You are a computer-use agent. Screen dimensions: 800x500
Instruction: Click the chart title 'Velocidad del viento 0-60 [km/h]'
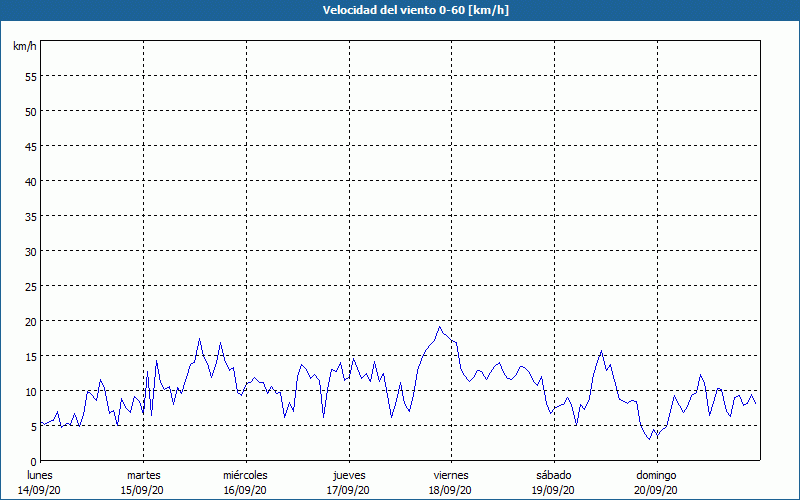tap(416, 10)
